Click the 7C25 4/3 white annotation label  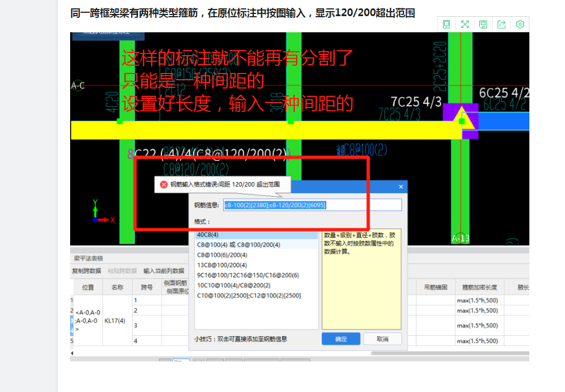click(x=416, y=102)
